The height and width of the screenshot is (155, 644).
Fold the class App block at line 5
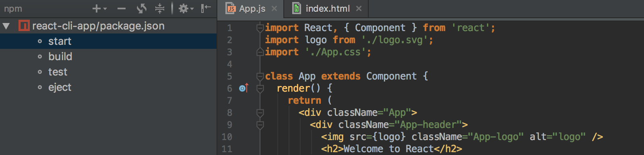[x=260, y=76]
